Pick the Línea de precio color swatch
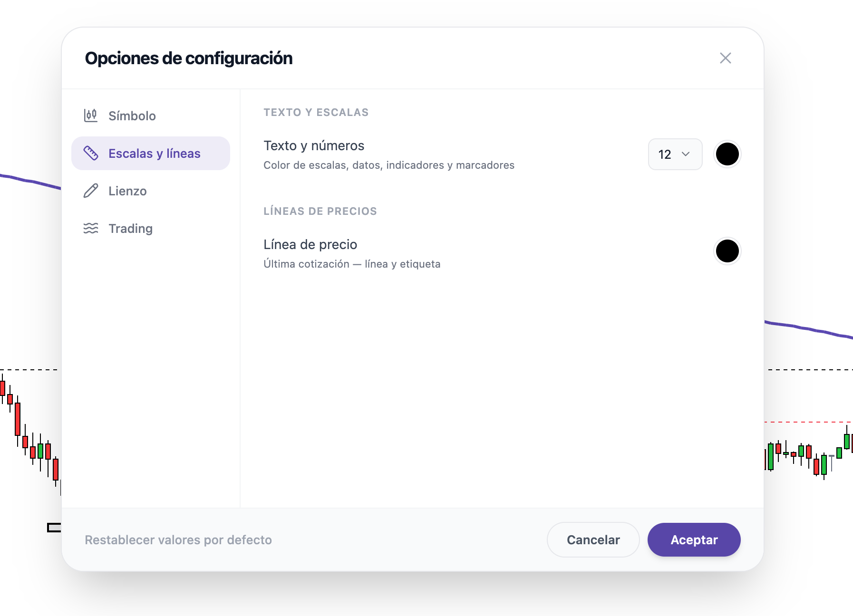The width and height of the screenshot is (853, 616). [727, 251]
